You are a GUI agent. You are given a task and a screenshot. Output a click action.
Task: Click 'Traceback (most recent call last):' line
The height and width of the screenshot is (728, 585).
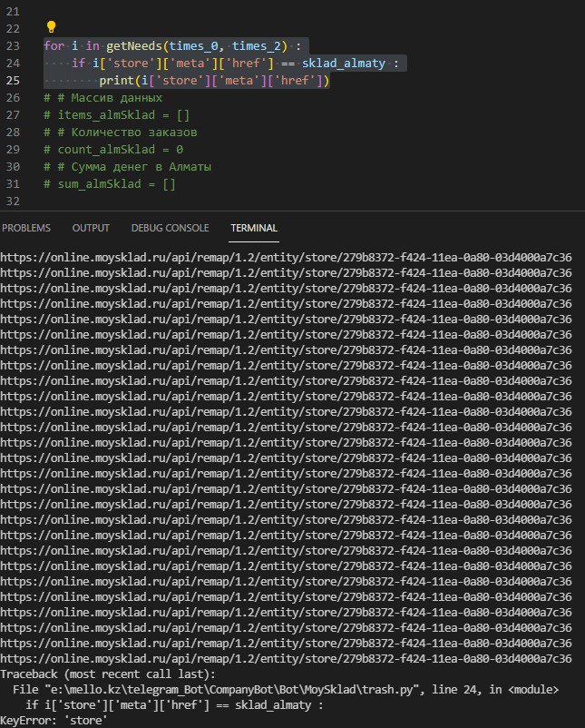tap(108, 674)
